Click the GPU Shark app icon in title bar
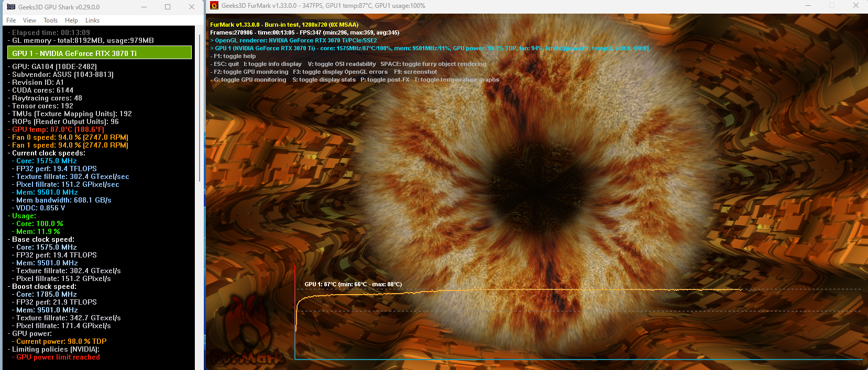This screenshot has width=868, height=370. tap(10, 7)
